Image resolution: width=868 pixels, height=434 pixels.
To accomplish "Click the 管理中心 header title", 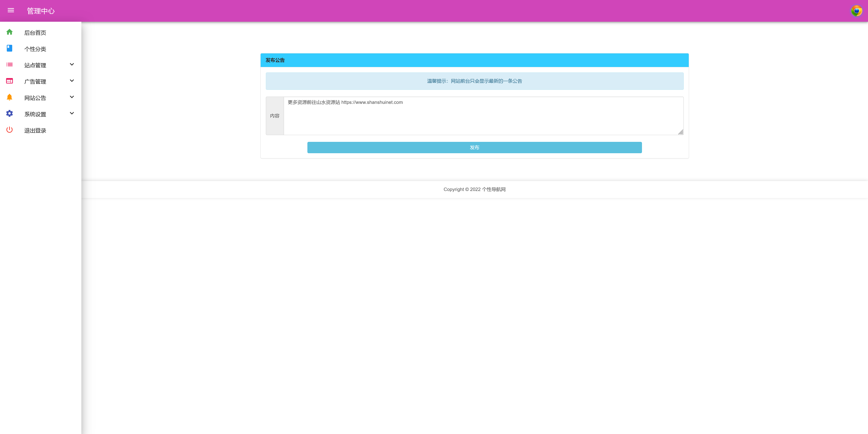I will click(x=41, y=11).
